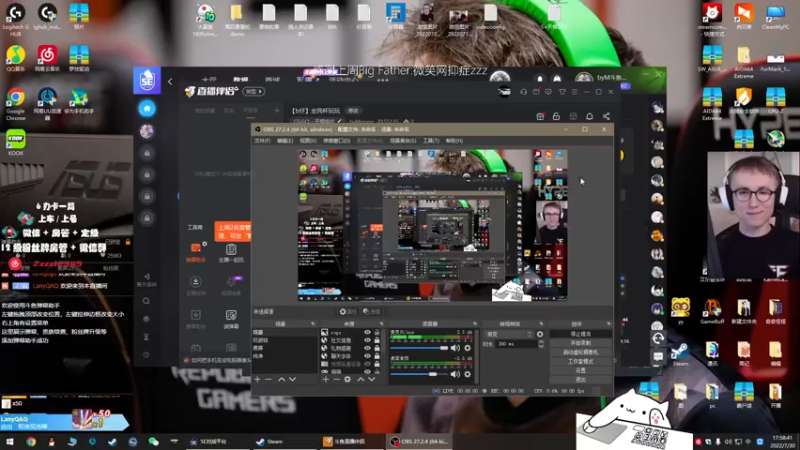The image size is (800, 450).
Task: Toggle visibility of 聊天字体 source
Action: tap(367, 356)
